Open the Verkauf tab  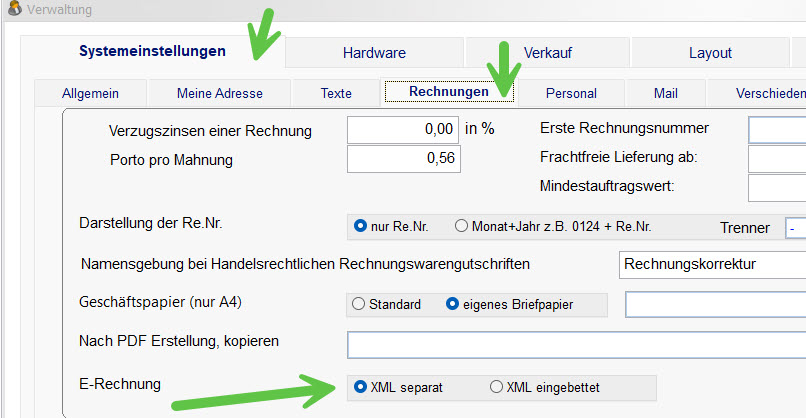[547, 53]
